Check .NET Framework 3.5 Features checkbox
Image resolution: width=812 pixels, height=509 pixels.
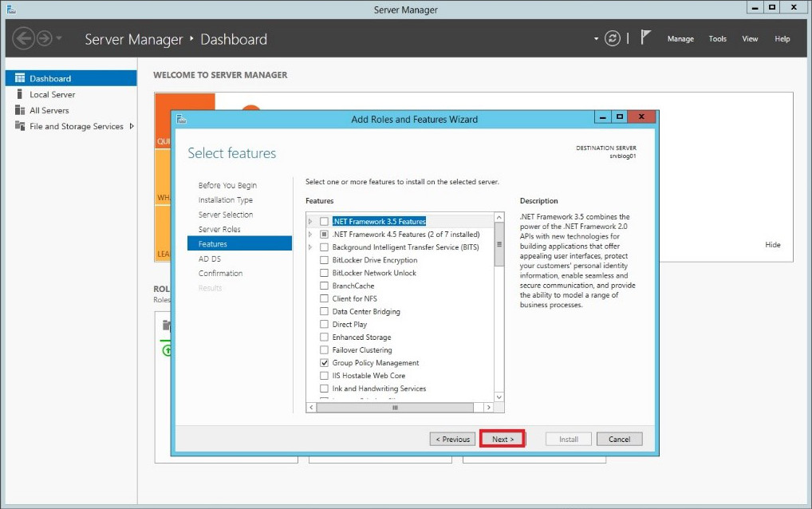point(324,221)
